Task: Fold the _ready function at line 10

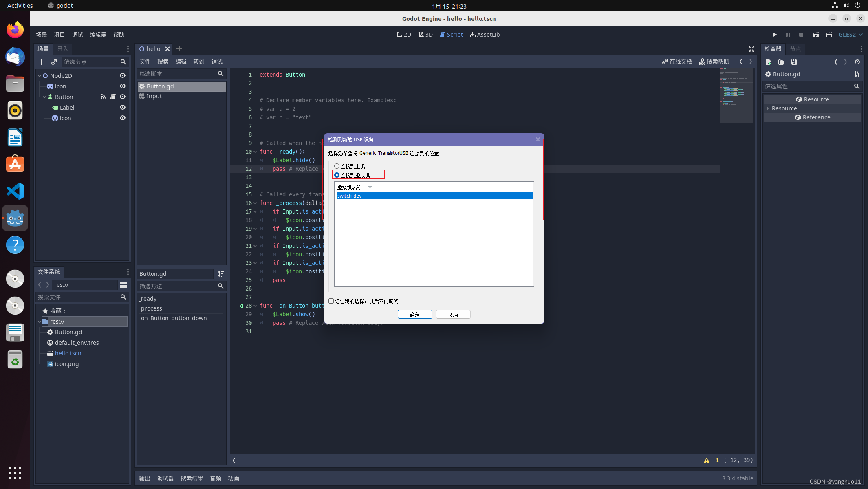Action: [x=255, y=152]
